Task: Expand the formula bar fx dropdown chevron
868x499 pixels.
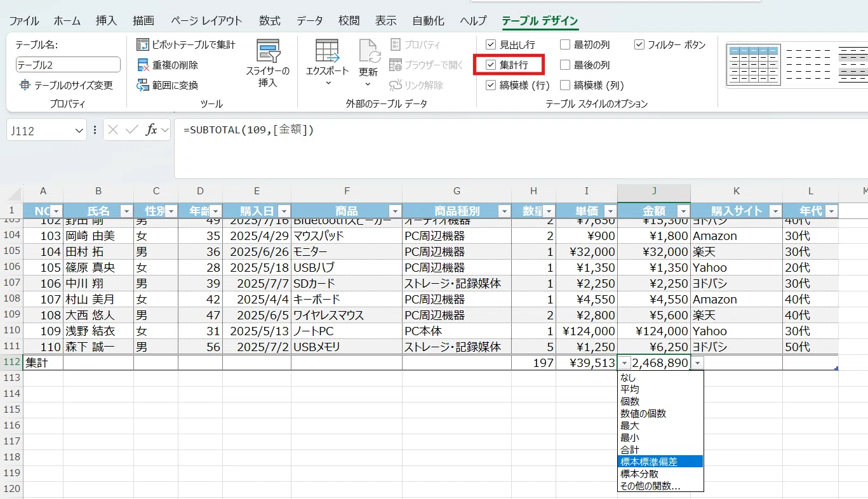Action: tap(165, 130)
